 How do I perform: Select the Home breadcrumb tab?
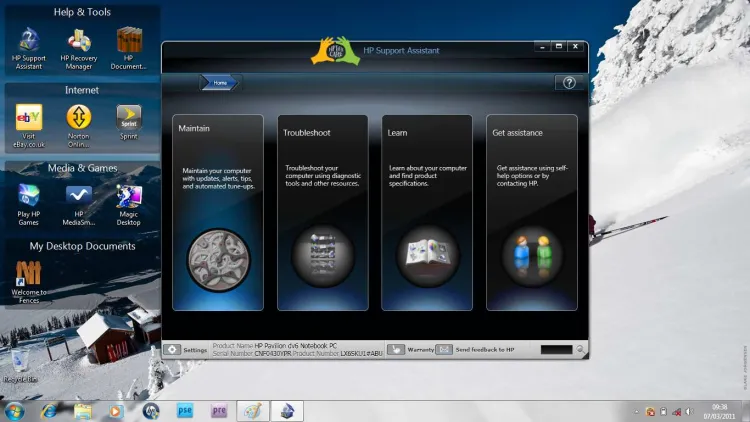point(220,83)
